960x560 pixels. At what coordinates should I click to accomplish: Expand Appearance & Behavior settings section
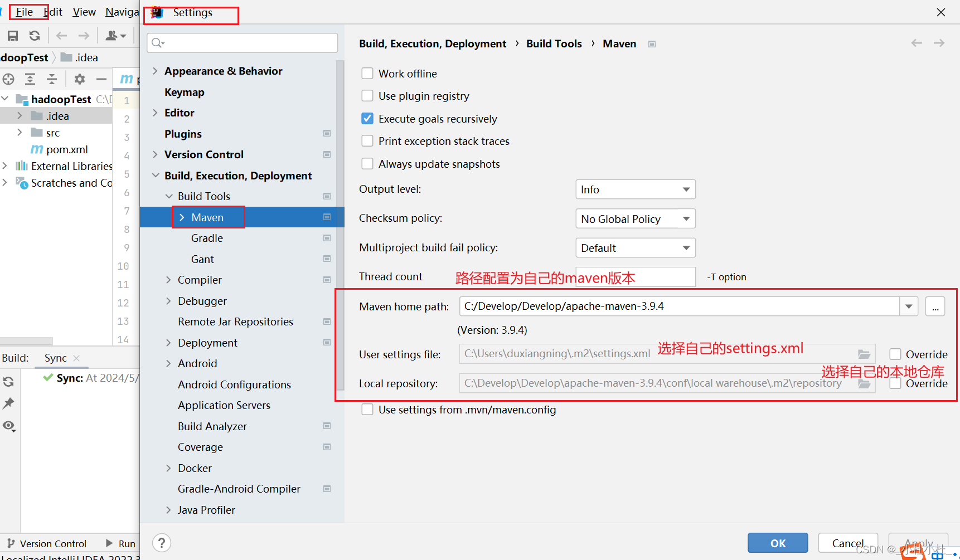[156, 71]
